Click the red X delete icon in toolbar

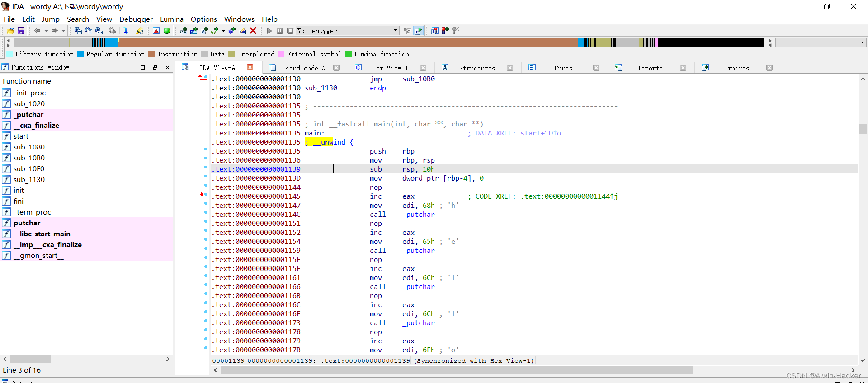pos(253,31)
